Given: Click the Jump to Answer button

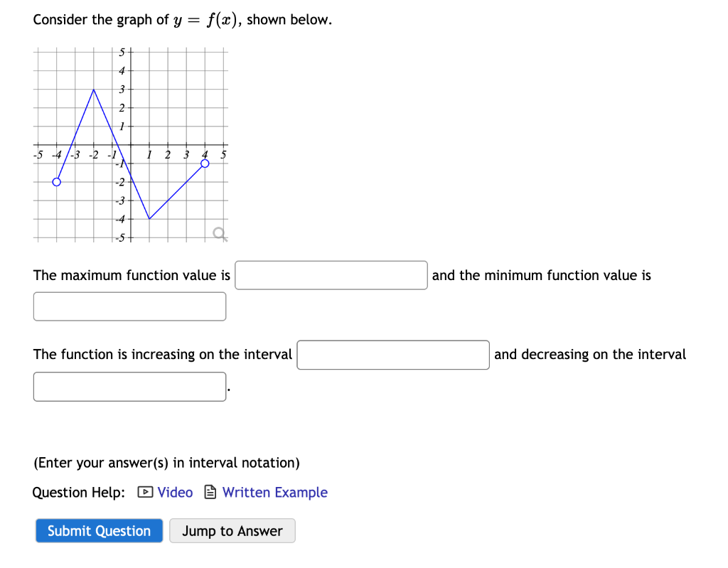Looking at the screenshot, I should coord(232,530).
